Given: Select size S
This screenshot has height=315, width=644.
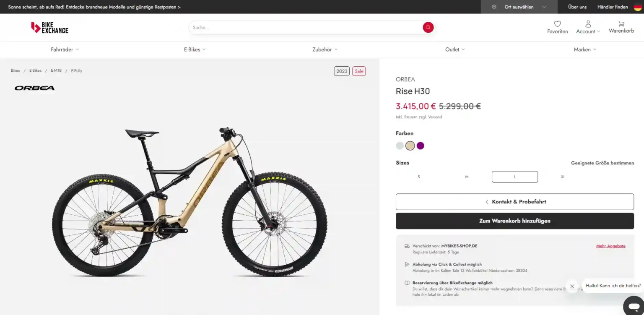Looking at the screenshot, I should [418, 177].
